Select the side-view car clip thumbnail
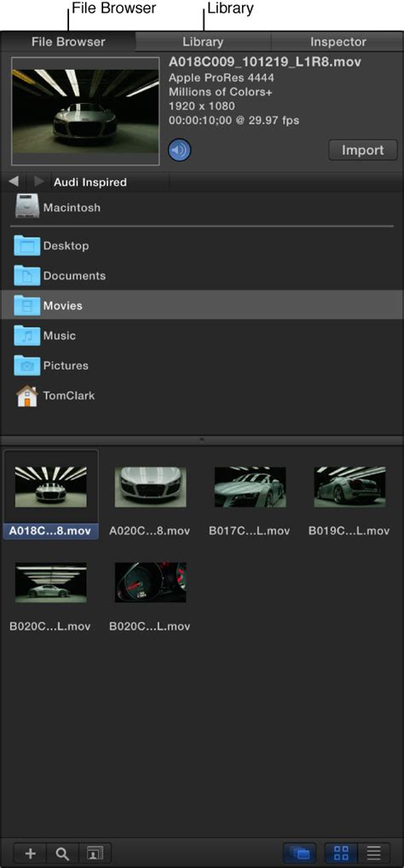Screen dimensions: 404x868 50,583
